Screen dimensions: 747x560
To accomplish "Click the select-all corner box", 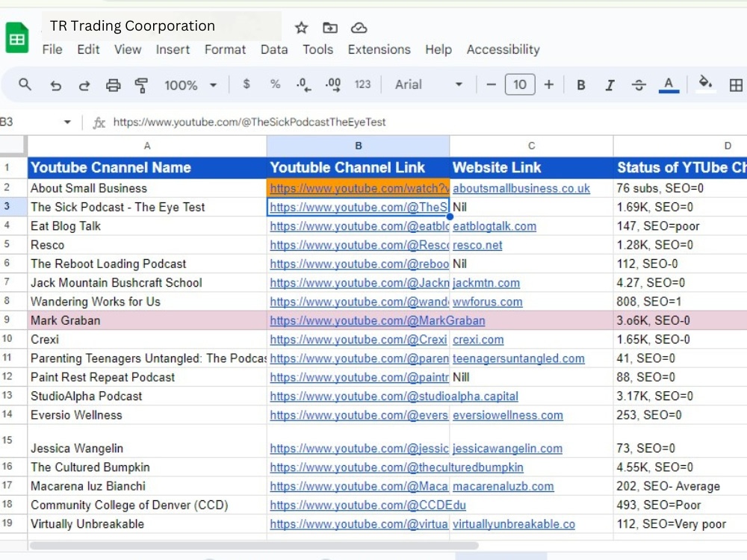I will coord(13,146).
